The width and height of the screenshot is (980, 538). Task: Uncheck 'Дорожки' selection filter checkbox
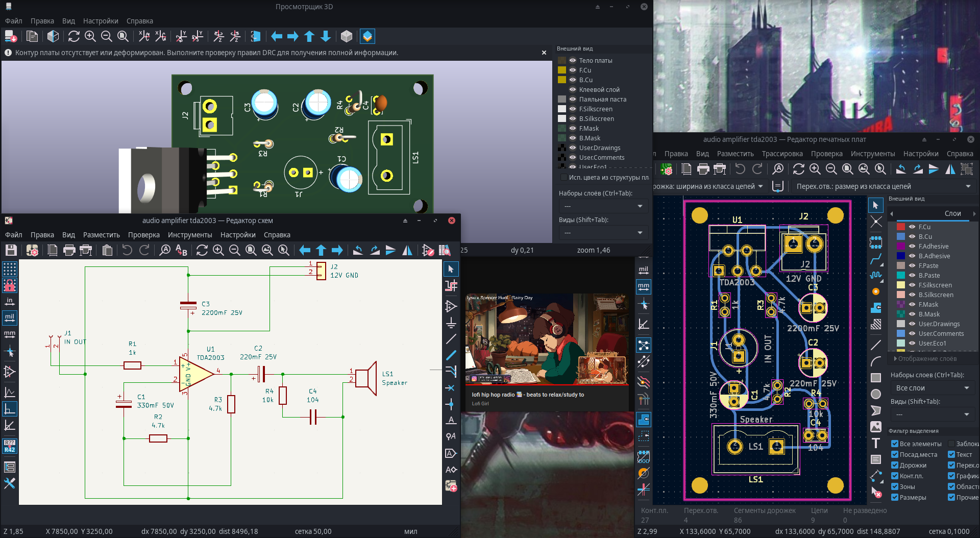coord(894,465)
